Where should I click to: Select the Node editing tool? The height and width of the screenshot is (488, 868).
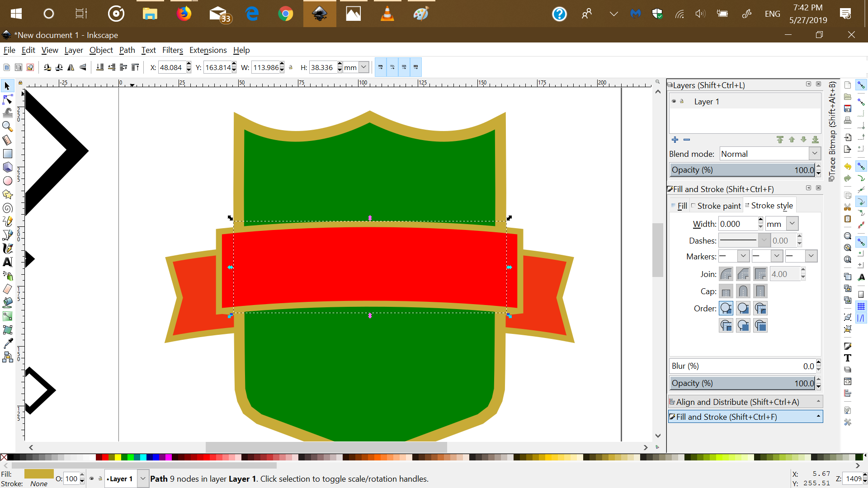pyautogui.click(x=8, y=99)
